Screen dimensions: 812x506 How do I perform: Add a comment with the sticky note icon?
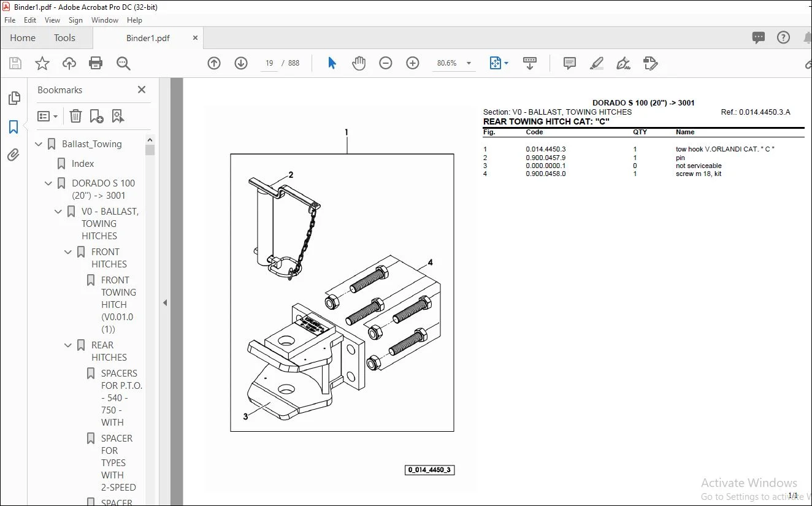coord(570,63)
